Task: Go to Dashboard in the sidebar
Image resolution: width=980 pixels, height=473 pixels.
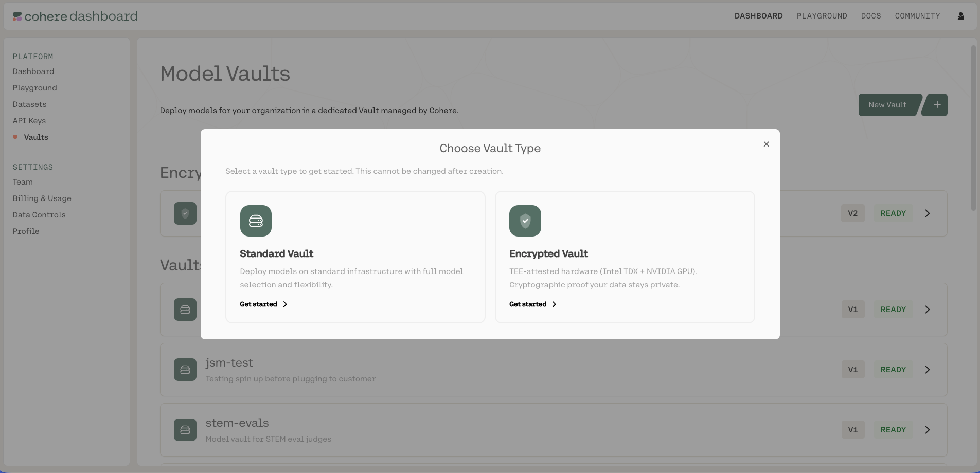Action: pyautogui.click(x=33, y=71)
